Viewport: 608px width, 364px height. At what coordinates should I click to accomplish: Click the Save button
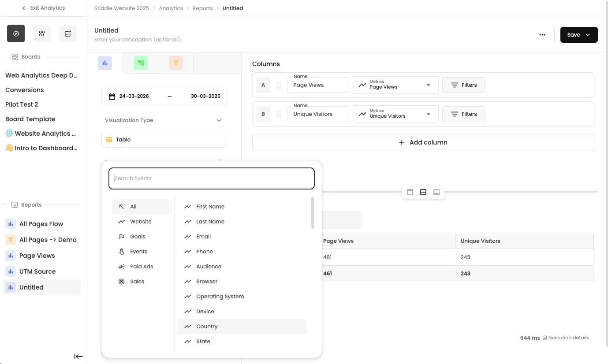[574, 35]
